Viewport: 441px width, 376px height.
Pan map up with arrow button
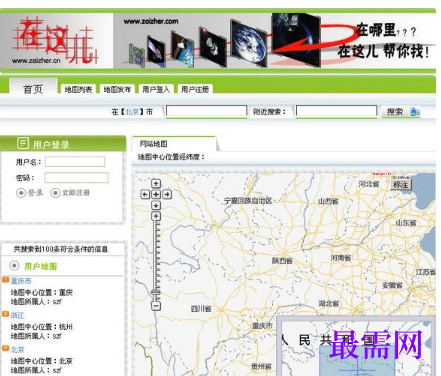tap(156, 184)
